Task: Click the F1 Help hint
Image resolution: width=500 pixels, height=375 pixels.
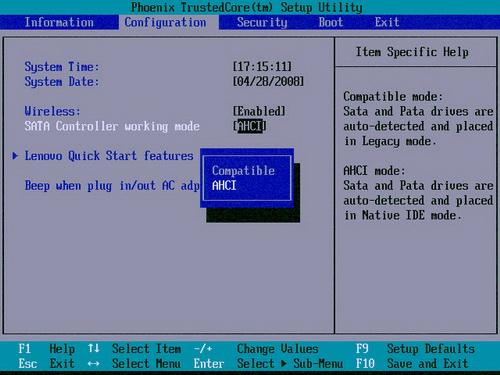Action: (46, 349)
